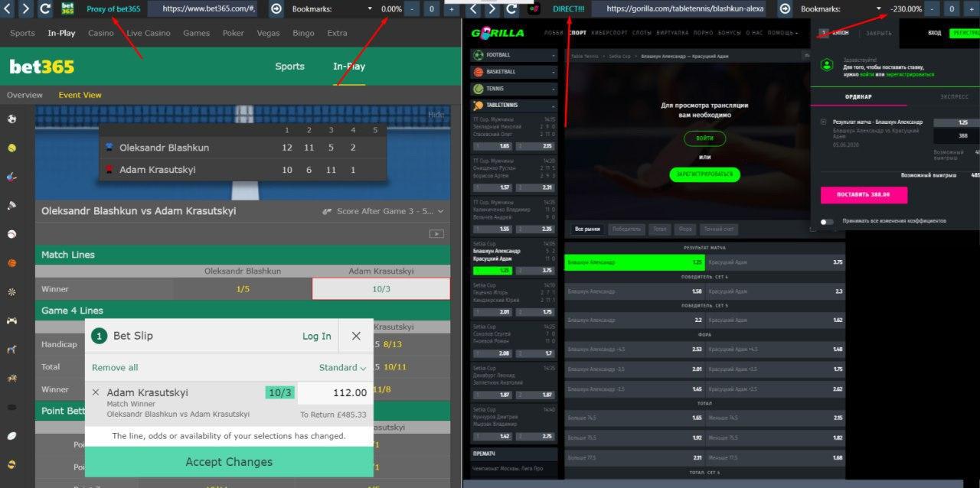Go back in the Gorilla browser pane

coord(473,9)
